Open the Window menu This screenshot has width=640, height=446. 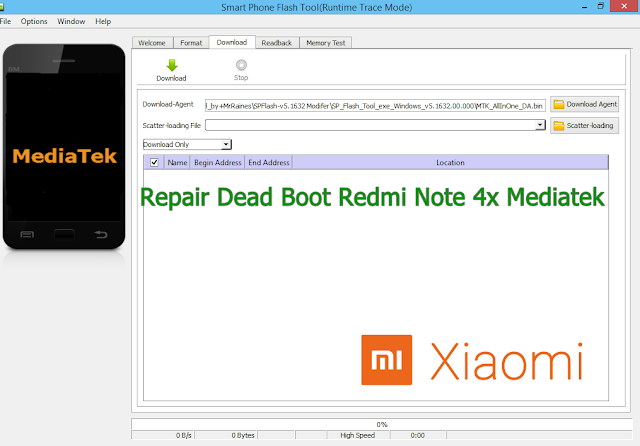pyautogui.click(x=71, y=21)
